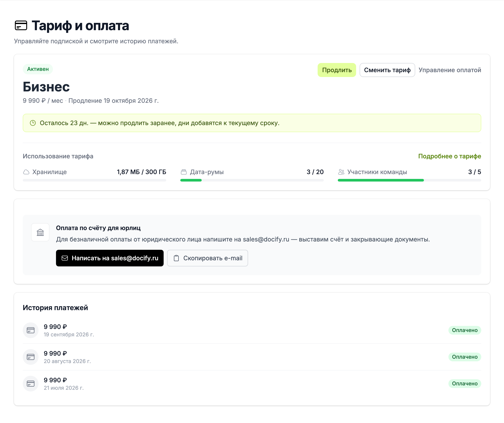Screen dimensions: 504x423
Task: Click the data room icon next to Дата-румы
Action: coord(184,172)
